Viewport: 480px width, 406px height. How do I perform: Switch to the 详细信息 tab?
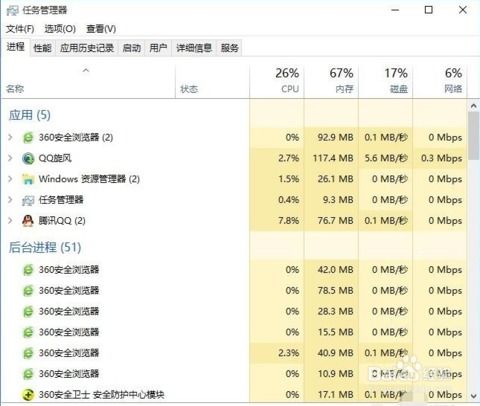(x=194, y=48)
